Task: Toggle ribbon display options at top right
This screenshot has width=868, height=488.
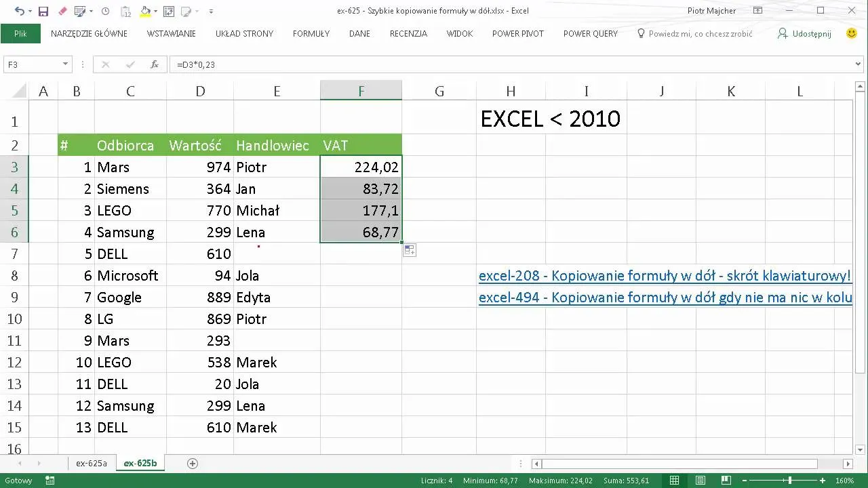Action: (757, 10)
